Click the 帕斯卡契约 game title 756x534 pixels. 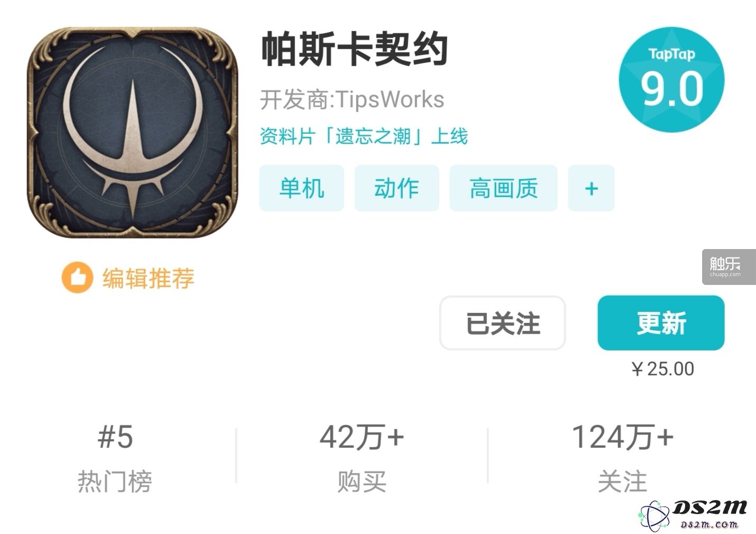[354, 49]
